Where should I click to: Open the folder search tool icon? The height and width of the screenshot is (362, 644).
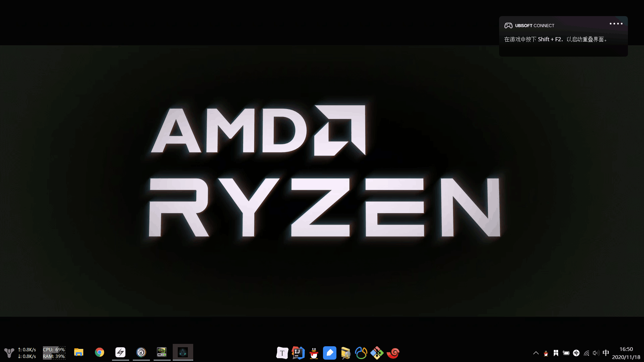pos(345,353)
